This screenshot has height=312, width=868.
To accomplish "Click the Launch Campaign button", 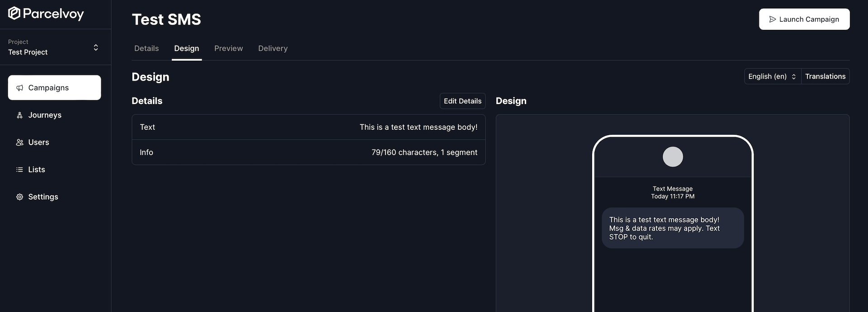I will point(804,19).
